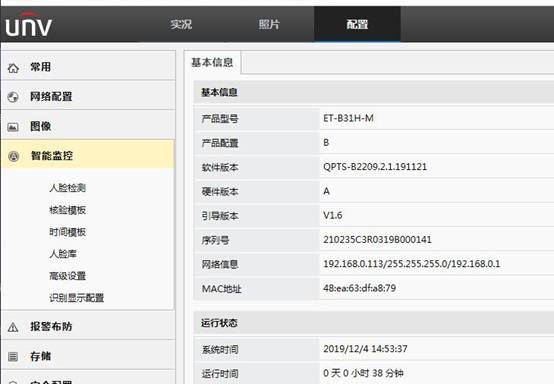
Task: Open the 实况 live view tab
Action: pos(181,24)
